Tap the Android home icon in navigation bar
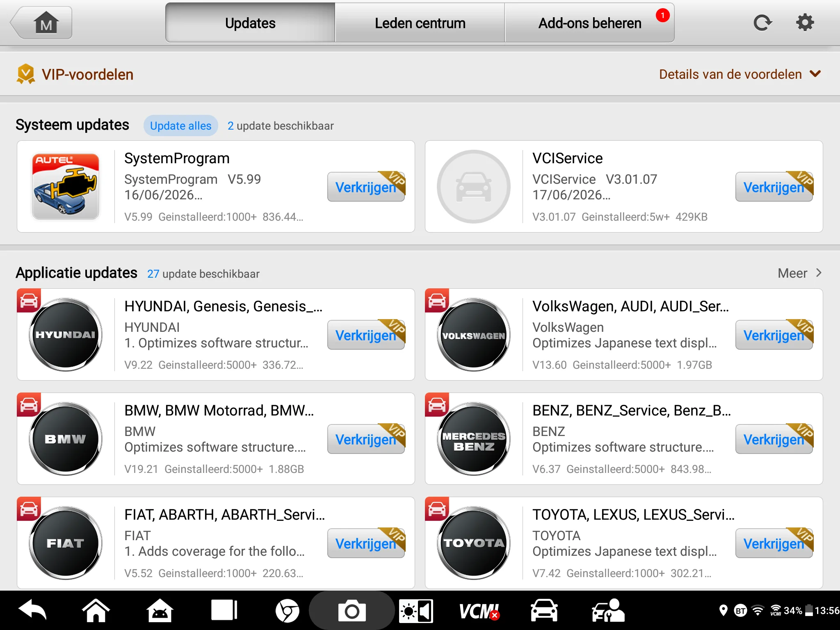 [x=96, y=610]
